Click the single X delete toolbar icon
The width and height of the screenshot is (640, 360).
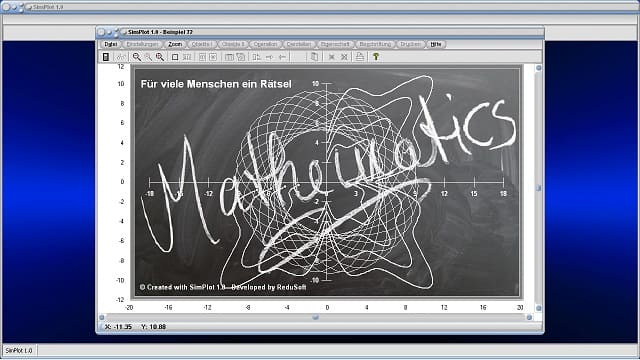(332, 57)
